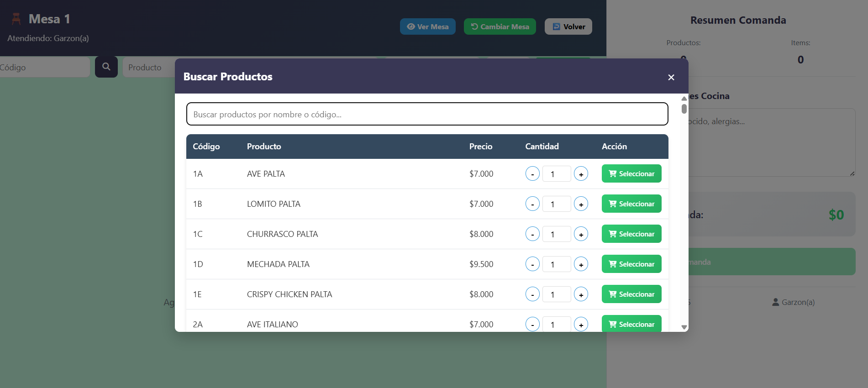Add LOMITO PALTA with Seleccionar button

point(631,204)
